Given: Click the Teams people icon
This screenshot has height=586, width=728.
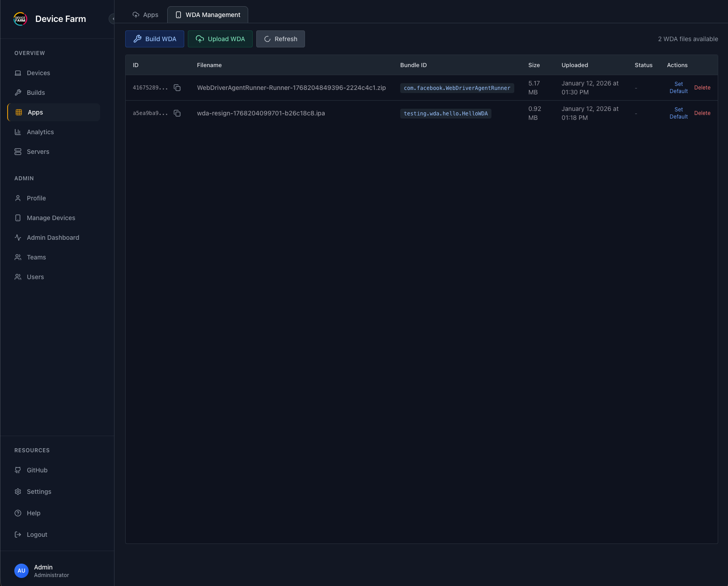Looking at the screenshot, I should [x=18, y=257].
